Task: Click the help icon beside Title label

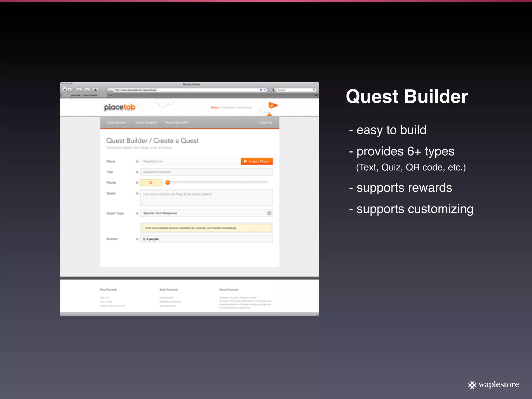Action: 137,172
